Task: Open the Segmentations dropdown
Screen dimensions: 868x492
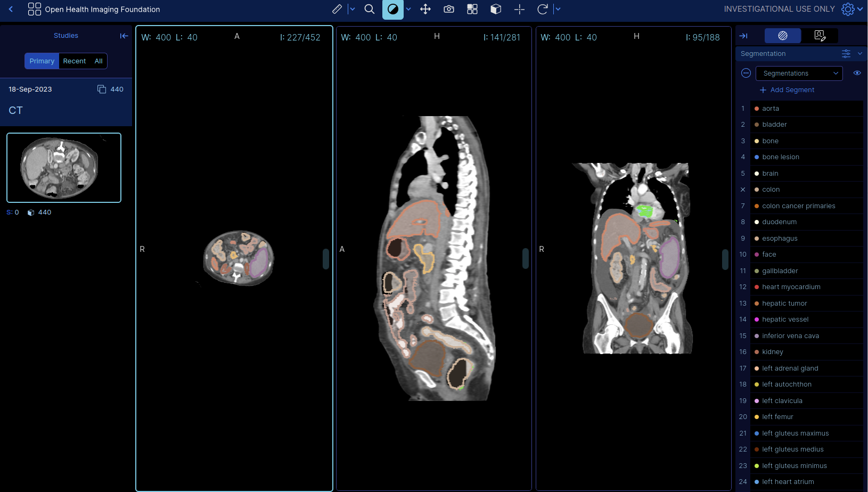Action: pyautogui.click(x=799, y=73)
